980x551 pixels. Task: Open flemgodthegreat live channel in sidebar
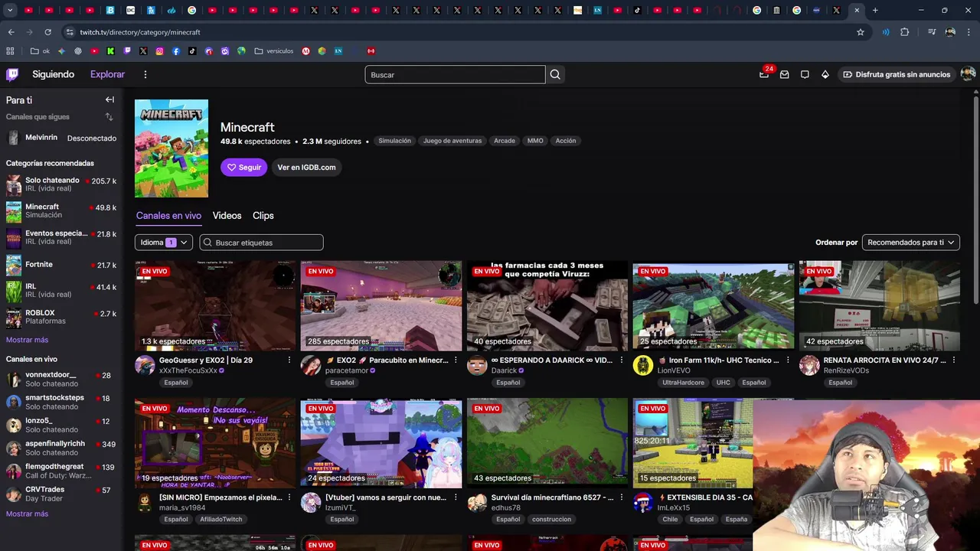pyautogui.click(x=61, y=471)
